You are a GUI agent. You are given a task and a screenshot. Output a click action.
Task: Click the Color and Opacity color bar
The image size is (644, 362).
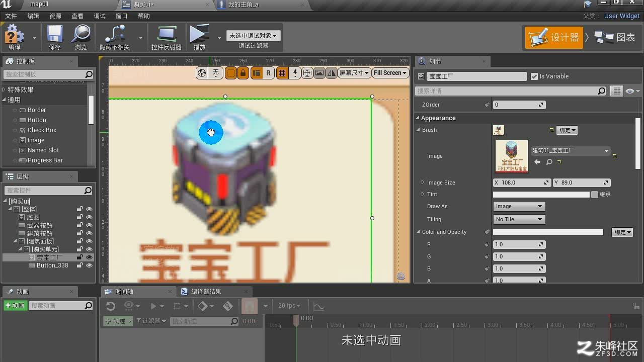tap(548, 232)
